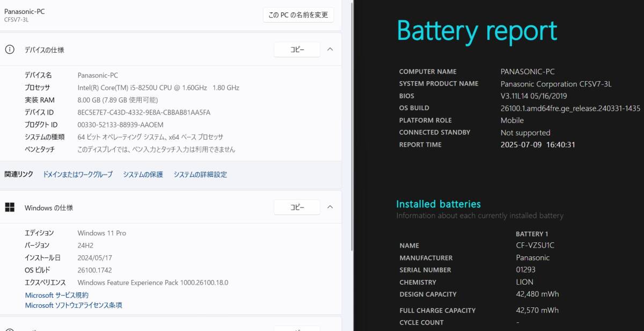Click the processor value Intel(R) Core(TM) i5-8250U

click(158, 88)
